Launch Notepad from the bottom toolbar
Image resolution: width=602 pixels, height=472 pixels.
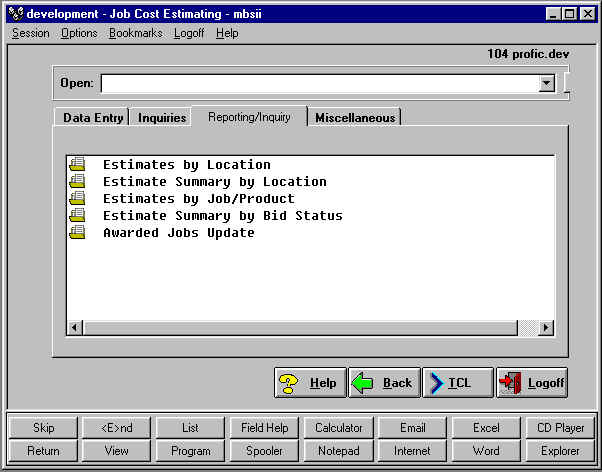[338, 450]
